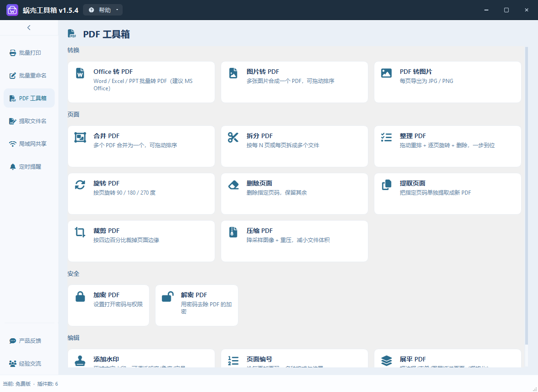The height and width of the screenshot is (392, 538).
Task: Click the open lock icon of 解密 PDF
Action: pyautogui.click(x=168, y=296)
